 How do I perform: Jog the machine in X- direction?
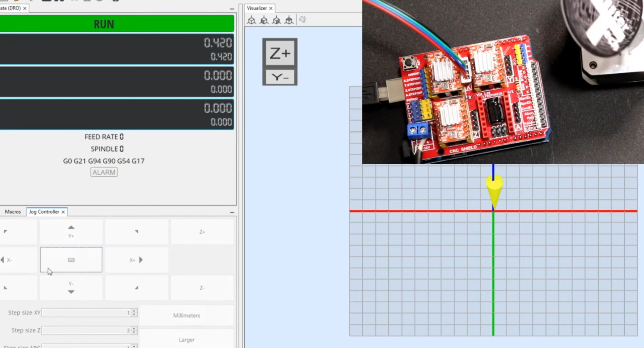(x=18, y=260)
